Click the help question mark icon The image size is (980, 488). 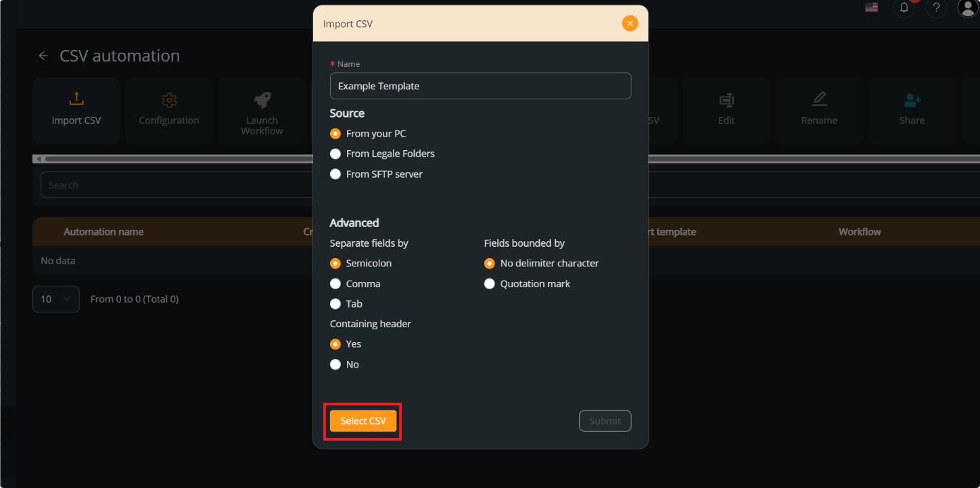click(x=936, y=9)
